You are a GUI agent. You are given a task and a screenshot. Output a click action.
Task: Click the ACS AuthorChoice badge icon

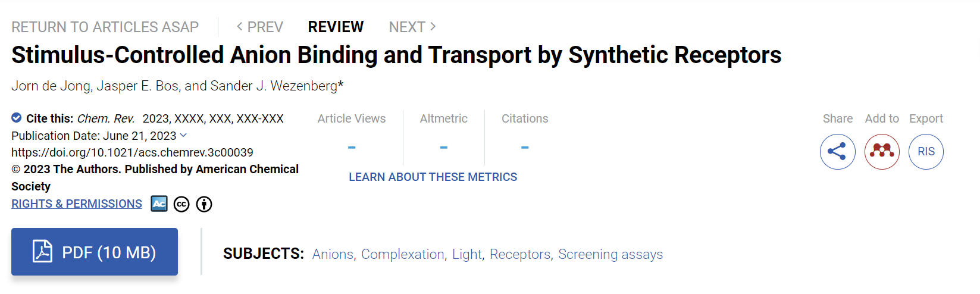click(x=159, y=204)
